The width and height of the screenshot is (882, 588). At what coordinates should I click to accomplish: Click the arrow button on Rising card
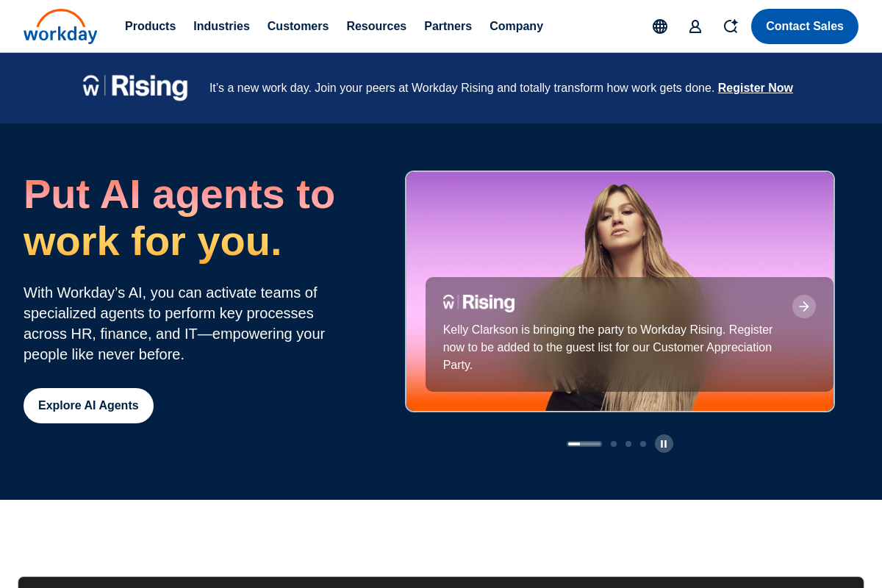[804, 306]
